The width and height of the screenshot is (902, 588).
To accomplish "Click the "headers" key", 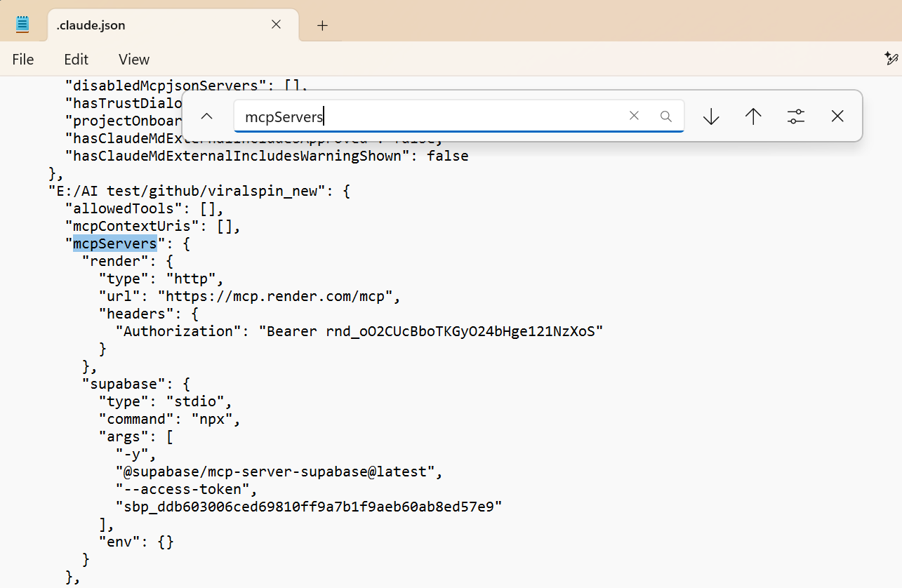I will point(136,314).
